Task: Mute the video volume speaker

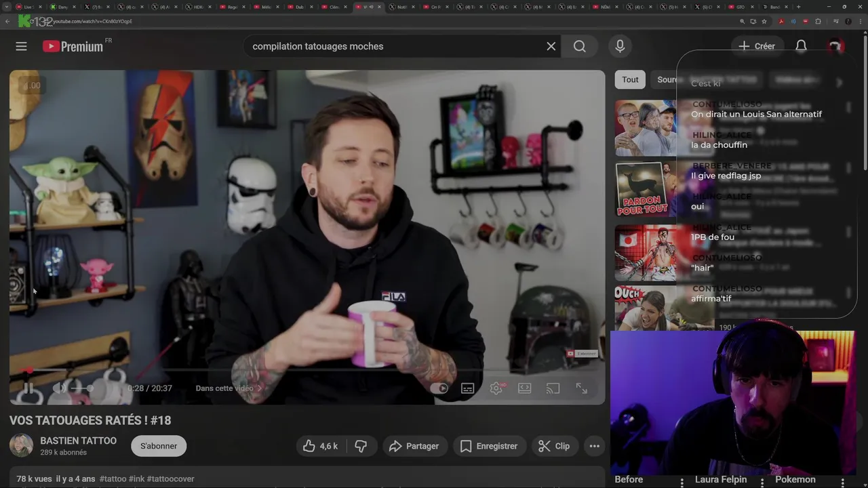Action: pyautogui.click(x=60, y=388)
